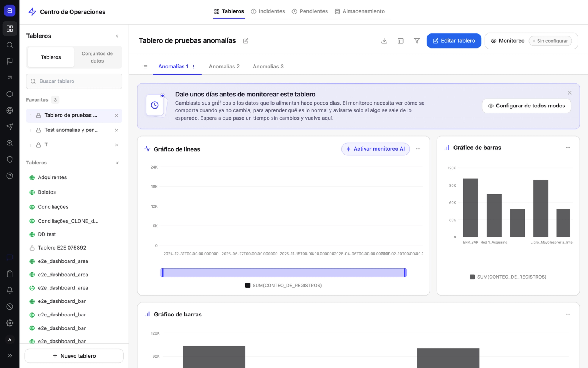Toggle SUM(CONTEO_DE_REGISTROS) legend in line chart

[283, 286]
